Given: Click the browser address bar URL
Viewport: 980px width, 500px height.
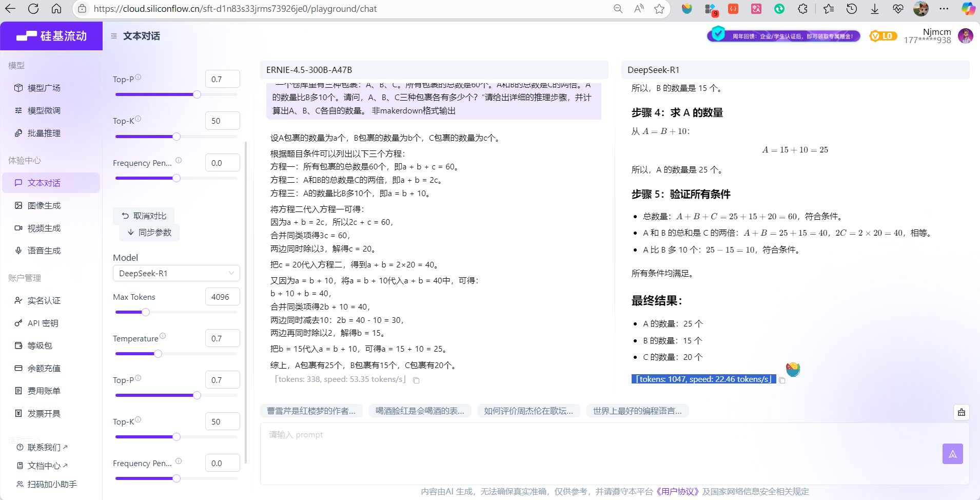Looking at the screenshot, I should (235, 9).
